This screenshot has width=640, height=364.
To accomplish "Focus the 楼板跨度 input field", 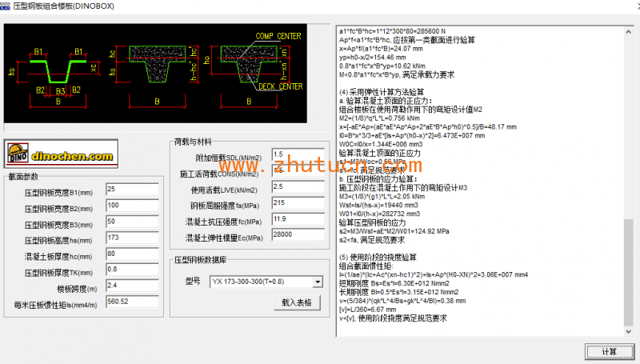I will (x=132, y=286).
